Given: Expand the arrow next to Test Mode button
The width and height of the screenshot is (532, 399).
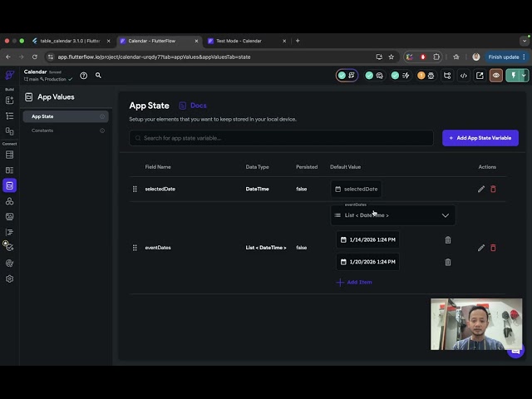Looking at the screenshot, I should 524,76.
